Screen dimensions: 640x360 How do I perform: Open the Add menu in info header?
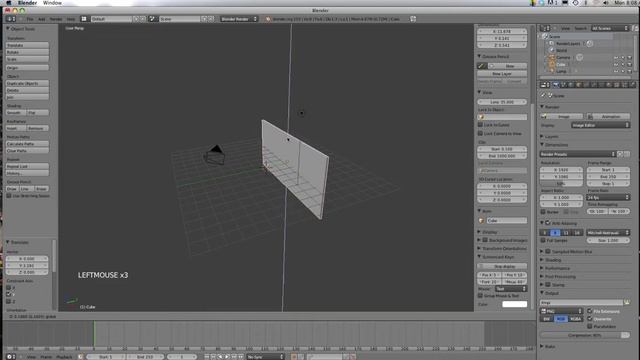pyautogui.click(x=41, y=19)
